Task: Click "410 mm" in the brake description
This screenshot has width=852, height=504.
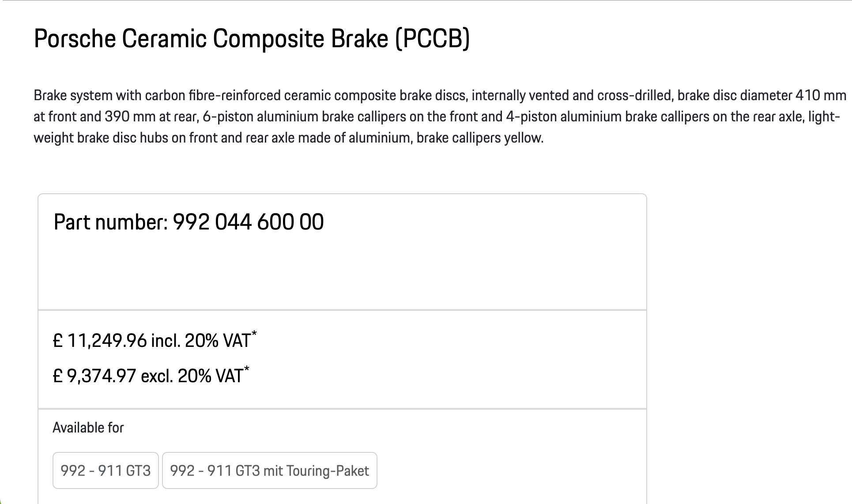Action: point(821,96)
